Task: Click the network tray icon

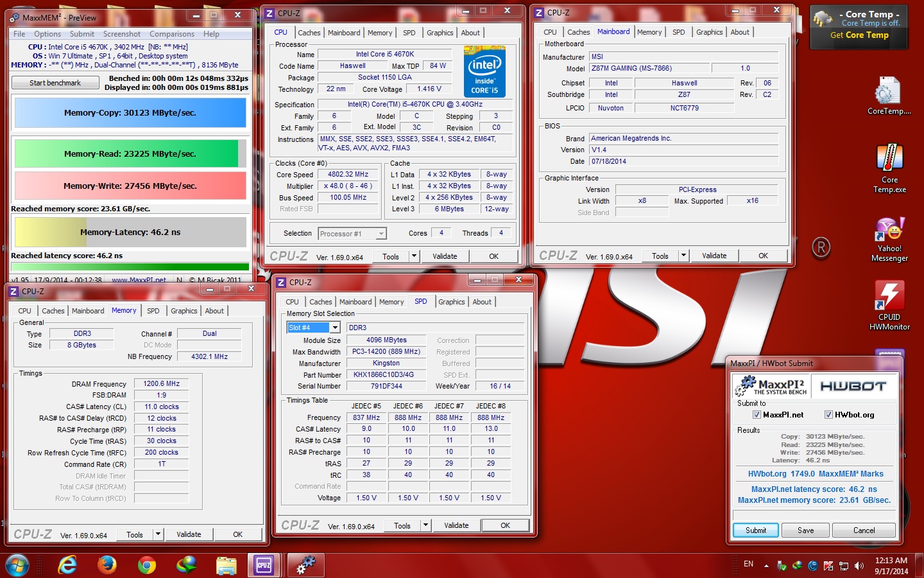Action: click(844, 566)
